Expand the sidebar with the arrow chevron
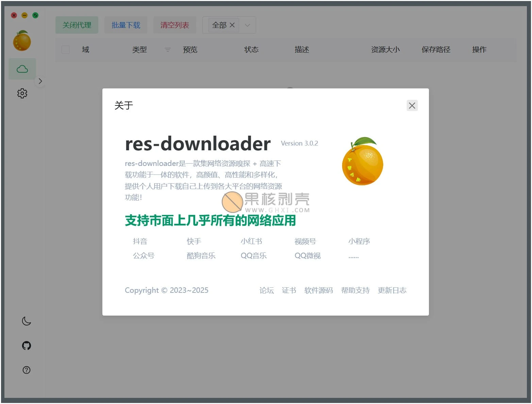The width and height of the screenshot is (532, 404). (40, 81)
